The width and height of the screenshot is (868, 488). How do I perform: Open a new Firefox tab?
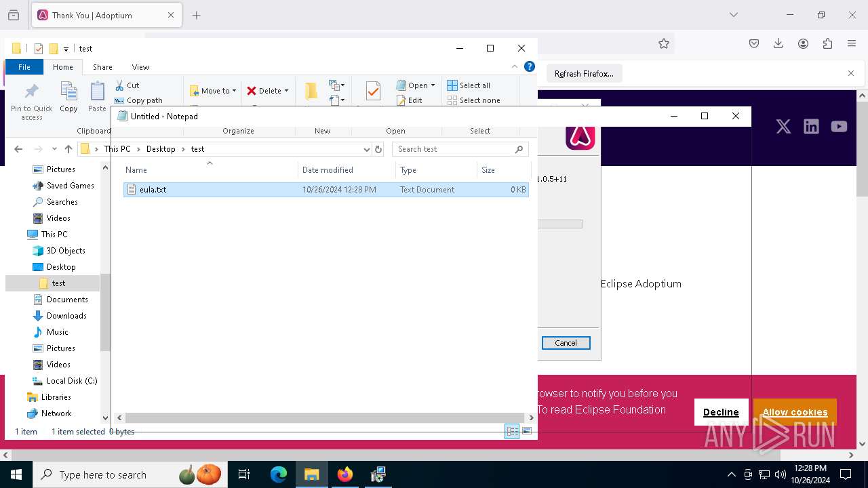point(197,15)
